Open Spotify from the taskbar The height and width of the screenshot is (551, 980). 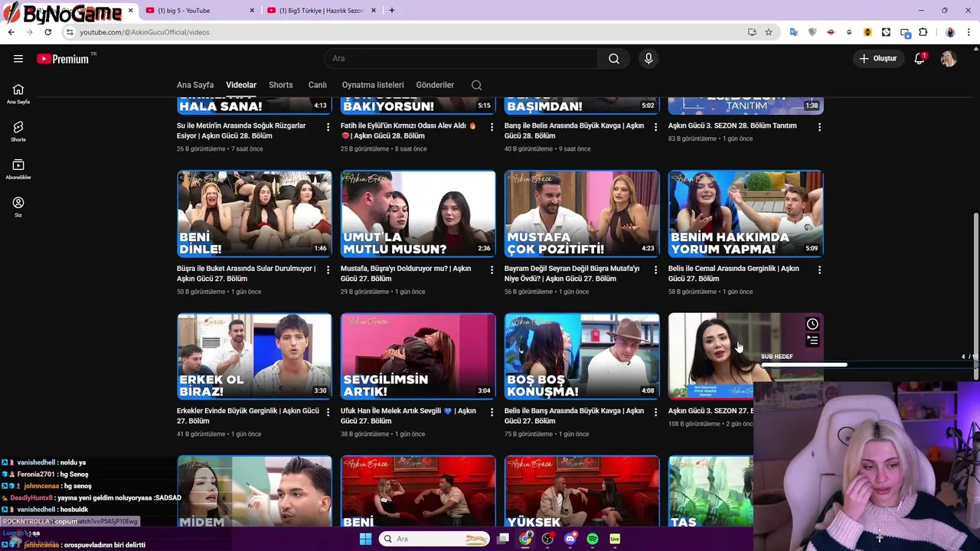(x=593, y=539)
